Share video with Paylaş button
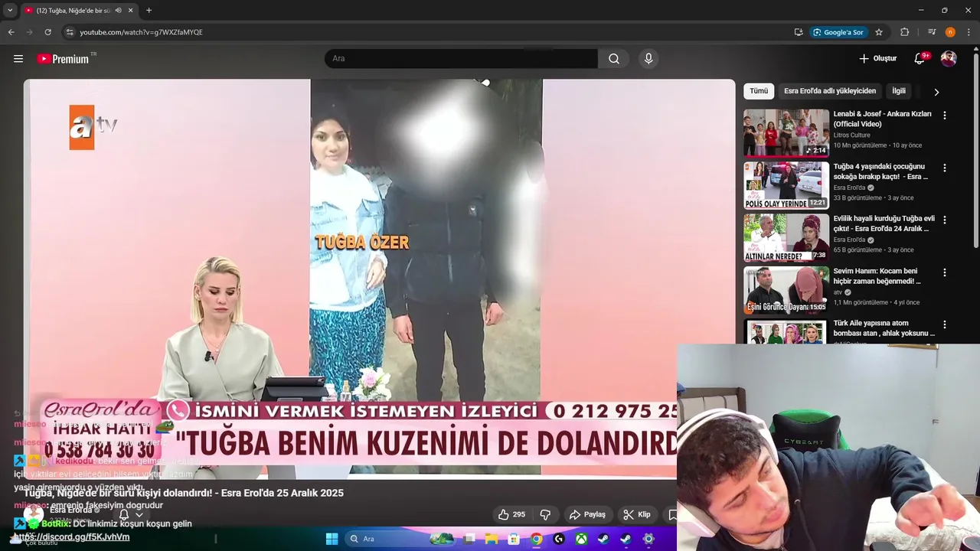The height and width of the screenshot is (551, 980). (587, 514)
